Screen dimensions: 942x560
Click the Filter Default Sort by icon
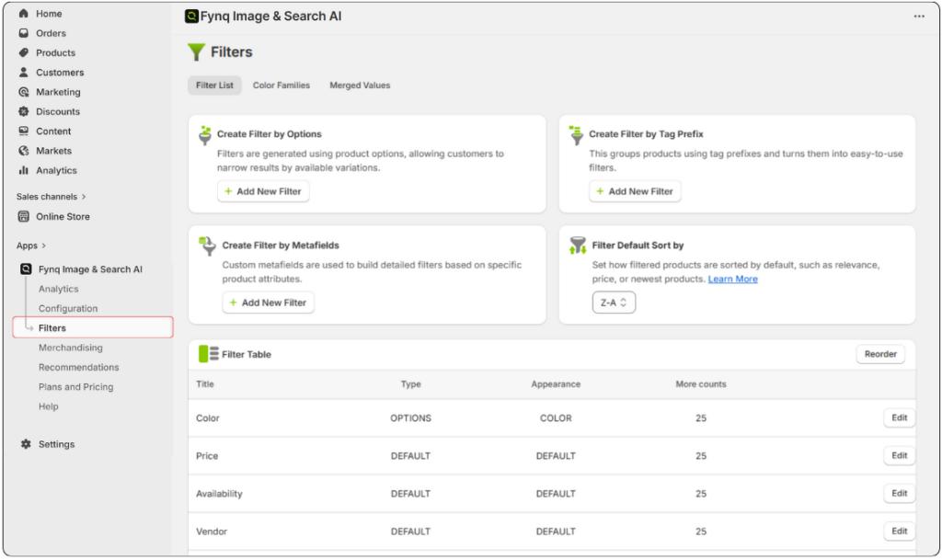tap(578, 245)
